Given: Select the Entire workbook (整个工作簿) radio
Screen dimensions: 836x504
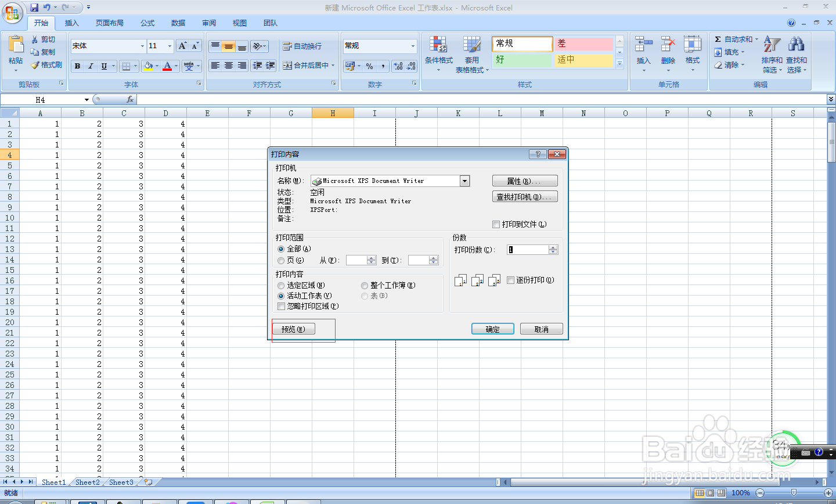Looking at the screenshot, I should [x=365, y=286].
